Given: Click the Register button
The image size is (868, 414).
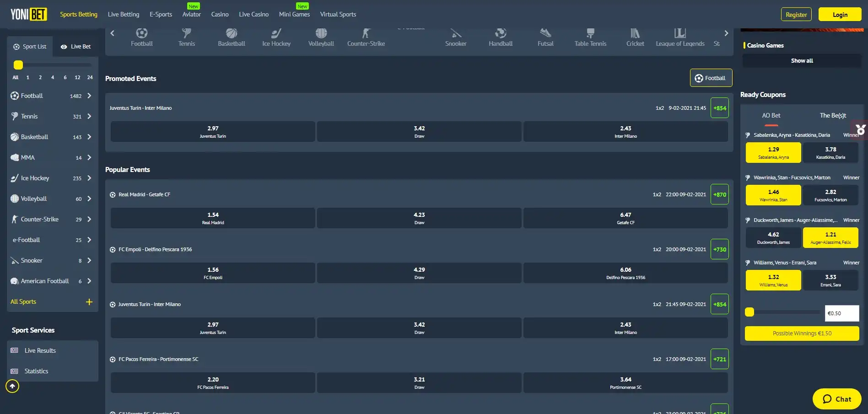Looking at the screenshot, I should (x=796, y=15).
